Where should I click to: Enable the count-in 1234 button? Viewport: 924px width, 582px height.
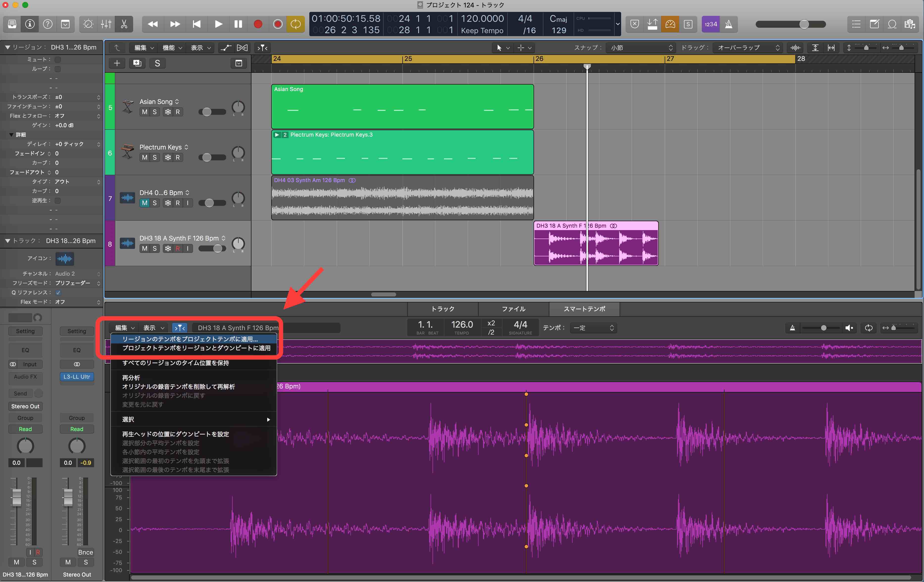point(710,24)
